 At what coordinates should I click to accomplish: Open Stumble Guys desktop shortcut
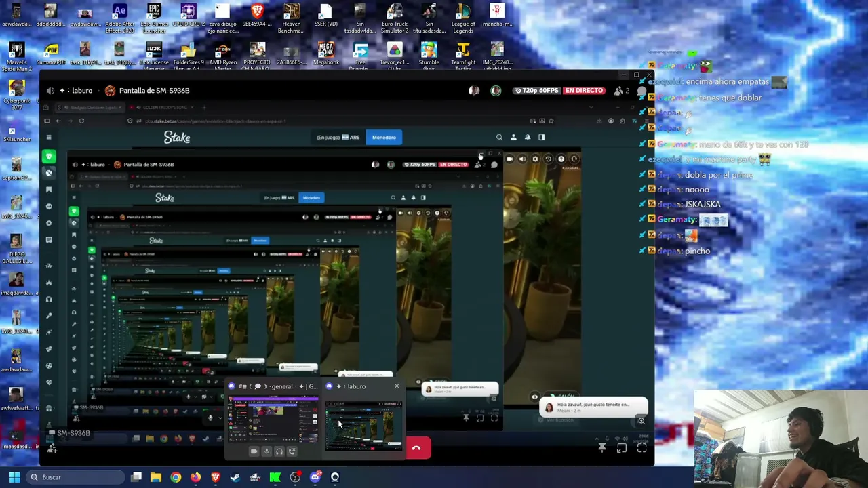(x=429, y=57)
